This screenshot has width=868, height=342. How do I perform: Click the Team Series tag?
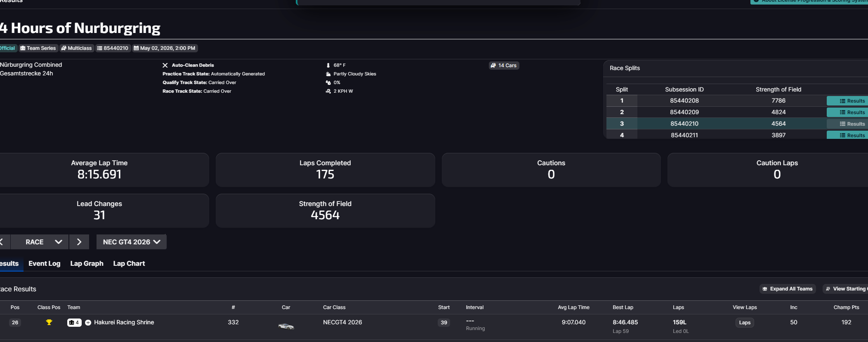[x=38, y=48]
